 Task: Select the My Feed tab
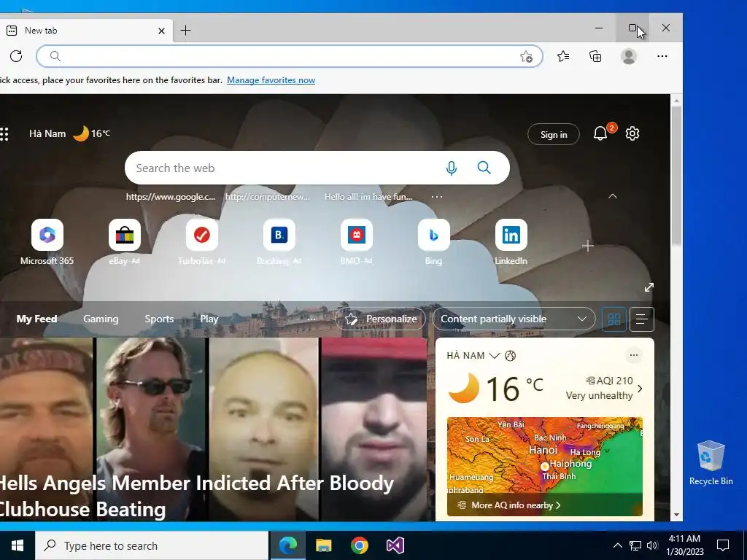pos(36,319)
